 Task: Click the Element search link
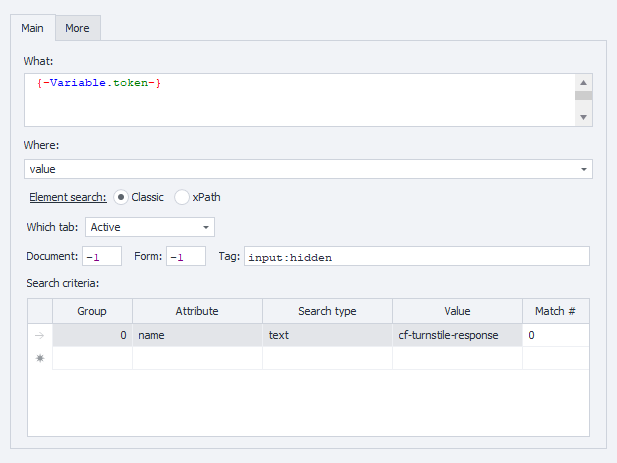tap(68, 197)
